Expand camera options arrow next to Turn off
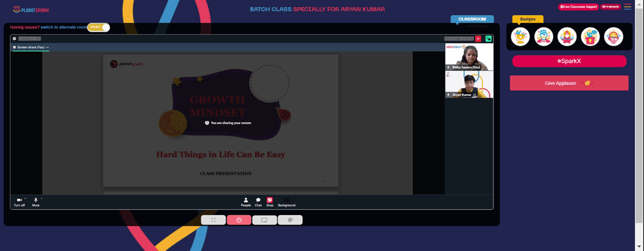Viewport: 644px width, 251px height. 25,198
